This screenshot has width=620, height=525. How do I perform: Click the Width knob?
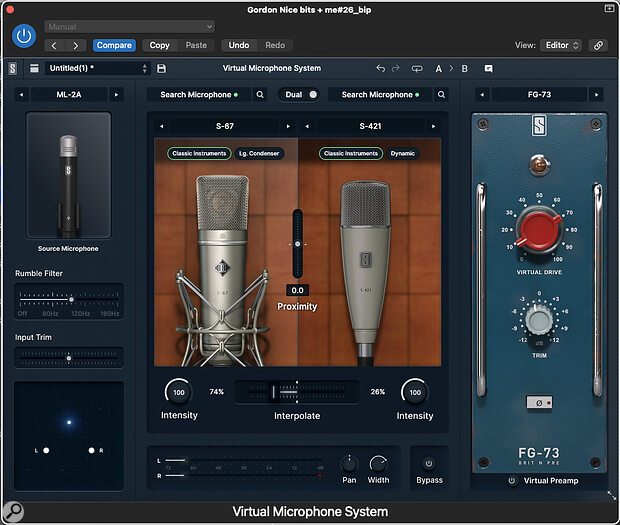pyautogui.click(x=378, y=464)
